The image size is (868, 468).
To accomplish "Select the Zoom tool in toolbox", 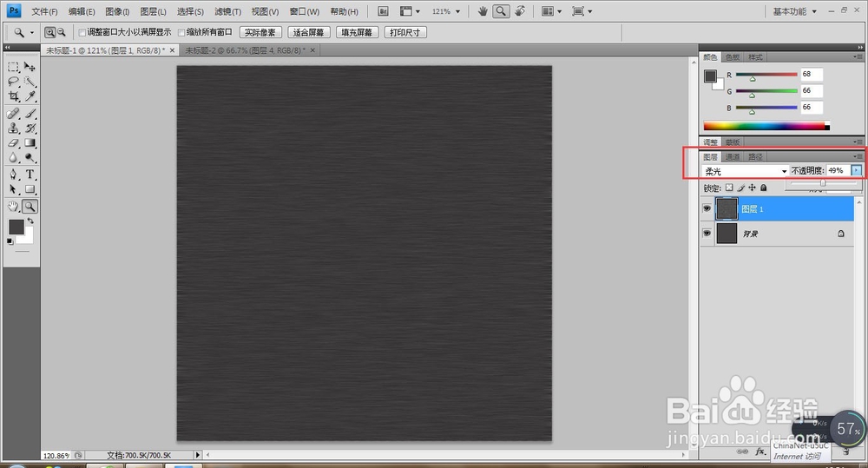I will coord(30,207).
